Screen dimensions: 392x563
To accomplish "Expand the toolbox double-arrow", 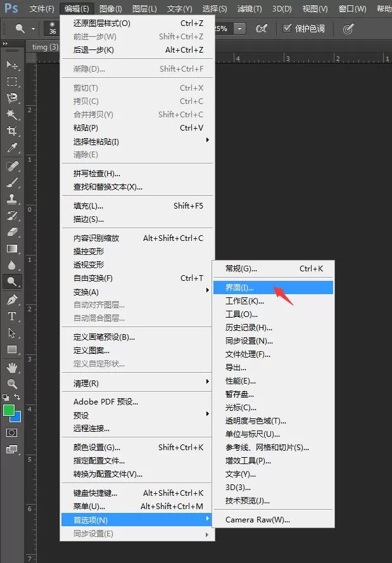I will tap(5, 44).
